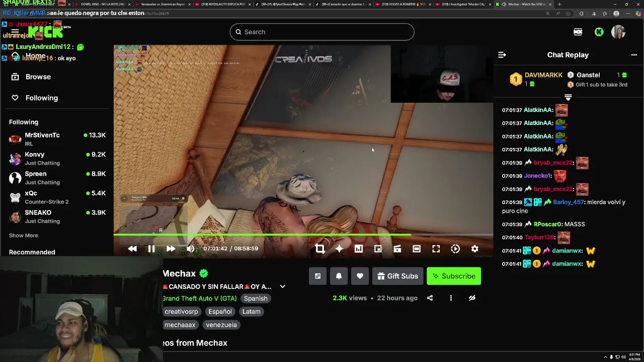Click the autoplay circle-play icon in player
644x362 pixels.
click(455, 249)
